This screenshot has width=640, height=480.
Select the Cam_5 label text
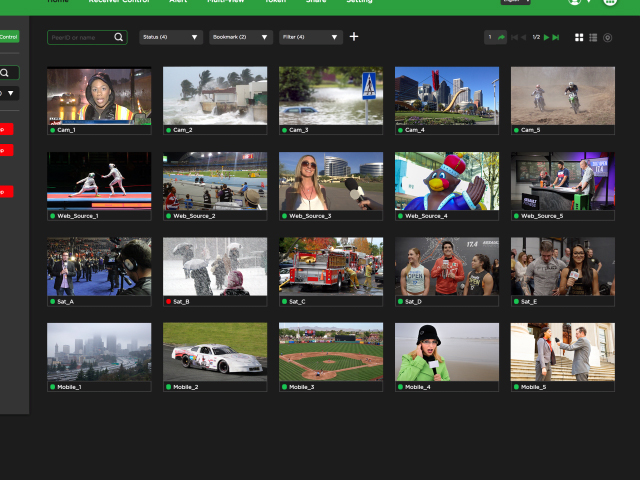coord(531,130)
